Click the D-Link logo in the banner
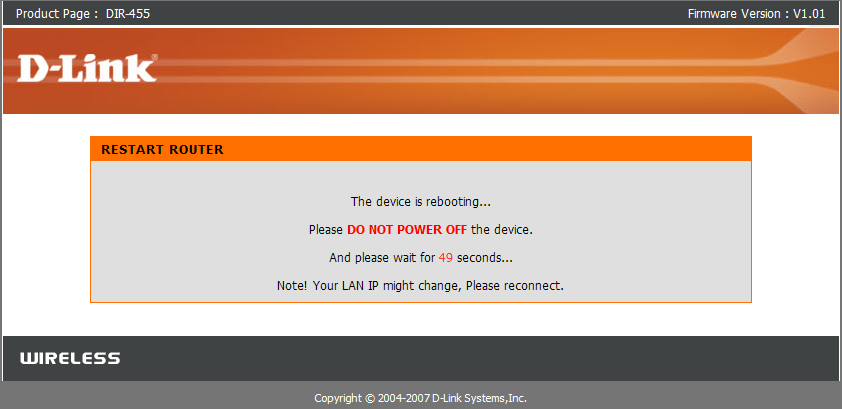 click(x=87, y=68)
